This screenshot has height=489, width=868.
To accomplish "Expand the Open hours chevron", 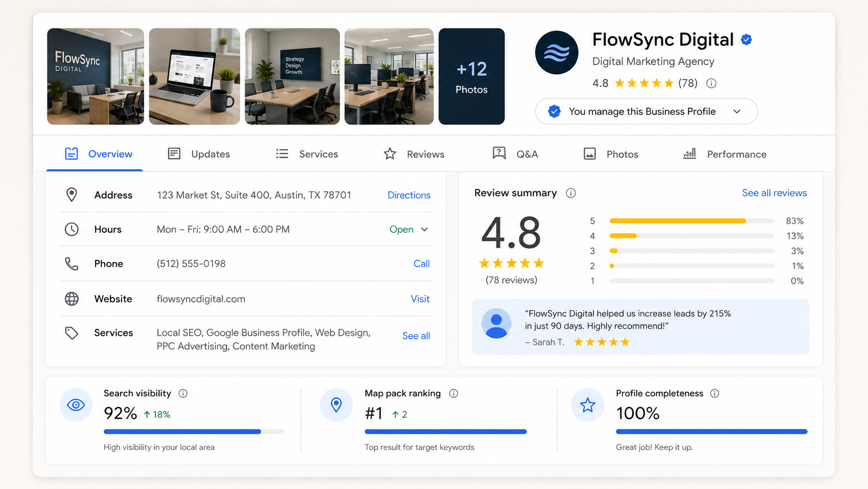I will tap(424, 230).
